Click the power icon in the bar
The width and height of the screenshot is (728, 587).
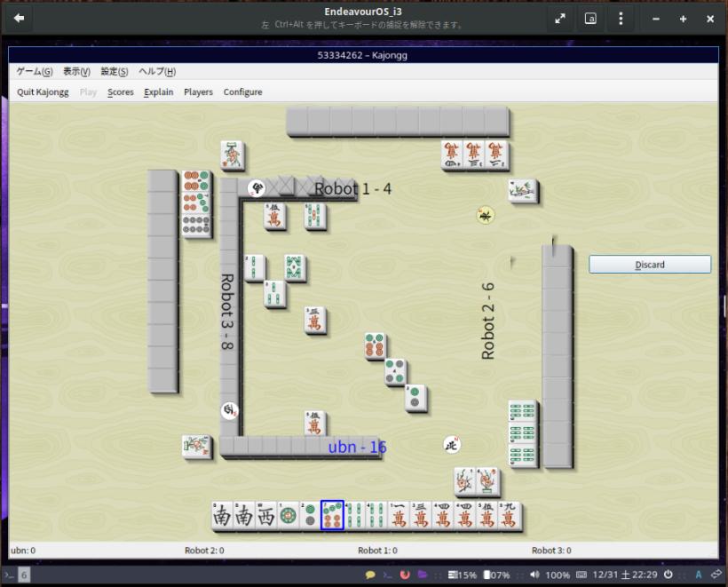(669, 575)
